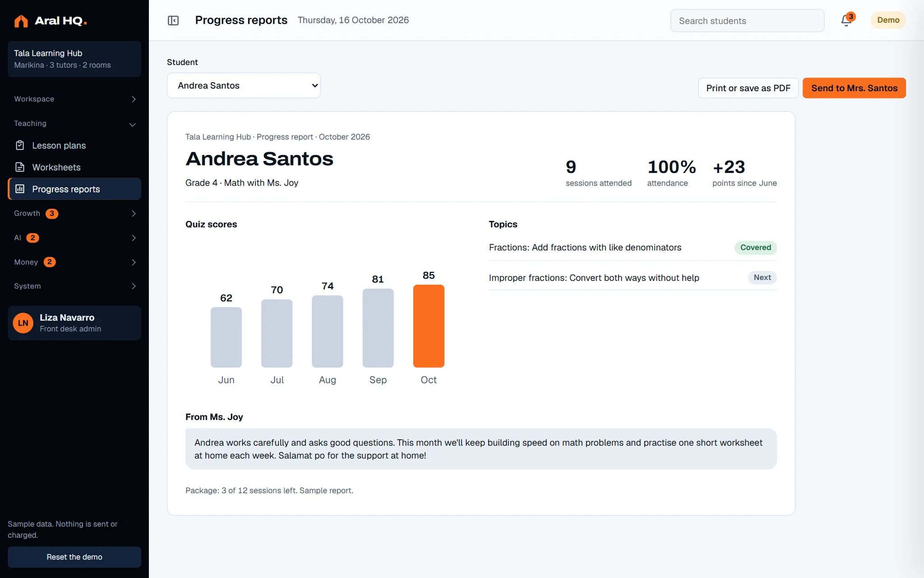The width and height of the screenshot is (924, 578).
Task: Click the Sep bar labeled 81
Action: pos(378,328)
